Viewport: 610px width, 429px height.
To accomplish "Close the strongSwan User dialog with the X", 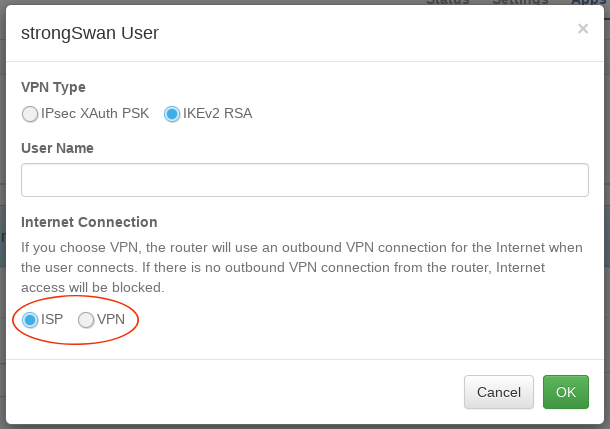I will pyautogui.click(x=583, y=29).
